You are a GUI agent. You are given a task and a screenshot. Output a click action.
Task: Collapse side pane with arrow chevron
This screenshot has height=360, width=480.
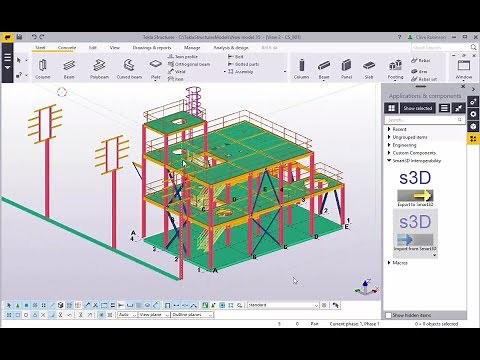point(474,89)
